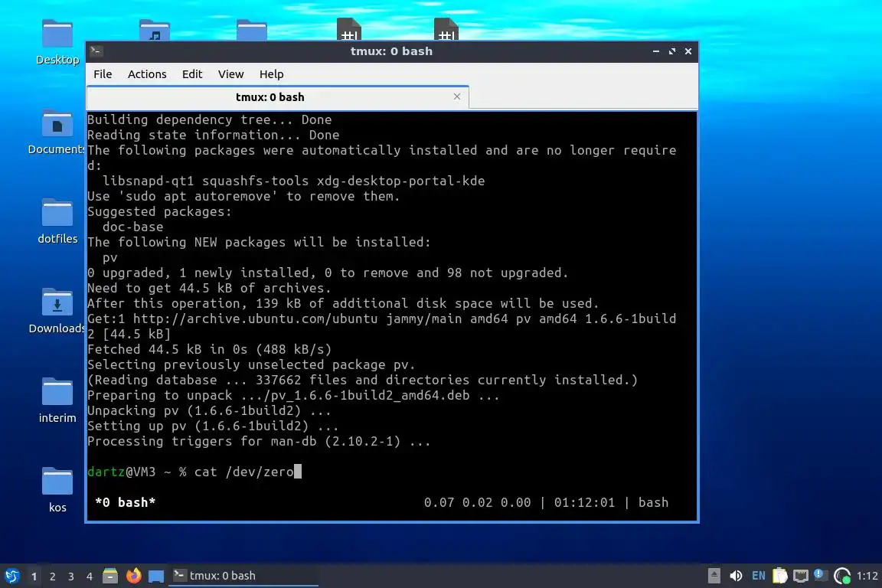
Task: Click 'Use sudo apt autoremove' output line
Action: 243,196
